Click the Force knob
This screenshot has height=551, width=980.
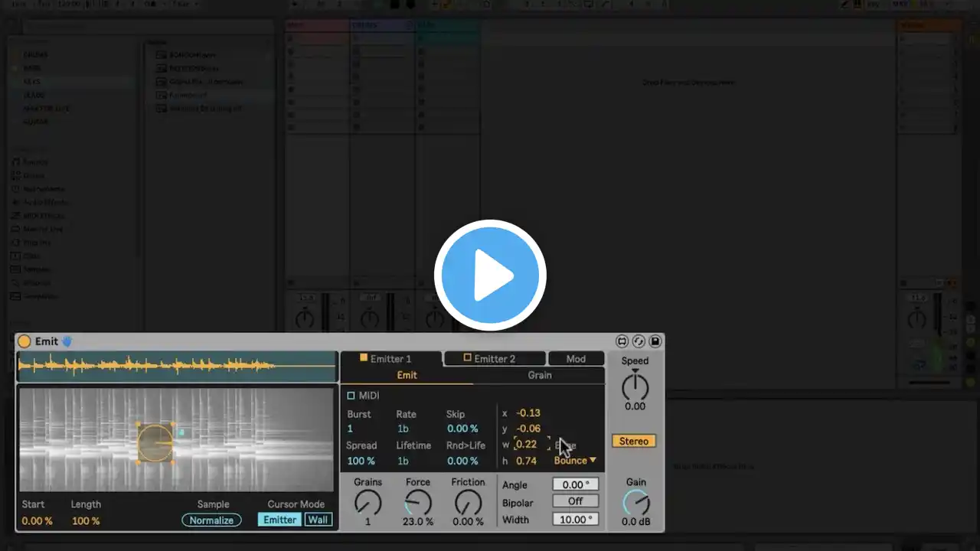click(x=418, y=502)
